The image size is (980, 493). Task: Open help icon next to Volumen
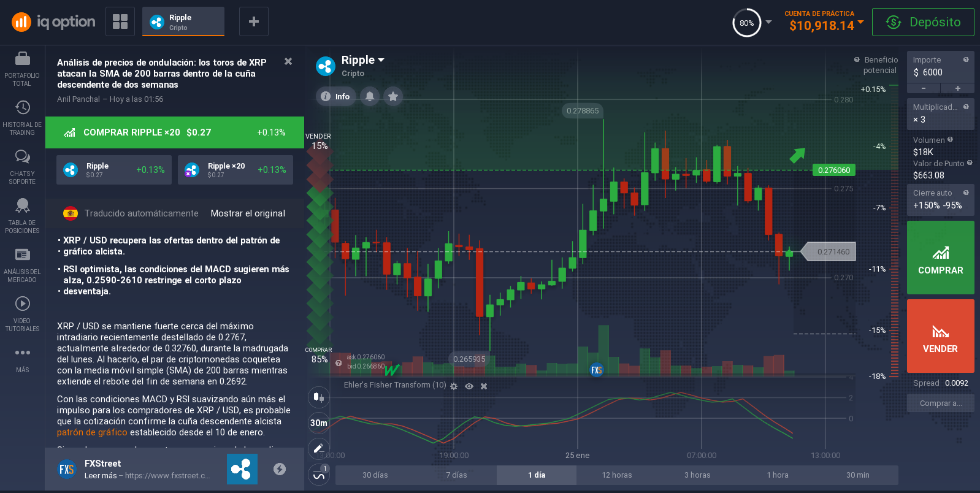(x=950, y=139)
